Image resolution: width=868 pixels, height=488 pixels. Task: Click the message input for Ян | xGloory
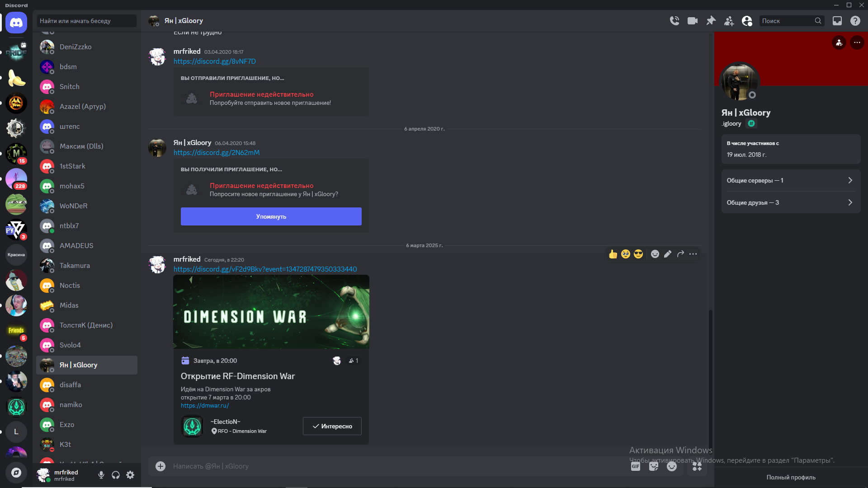click(398, 466)
